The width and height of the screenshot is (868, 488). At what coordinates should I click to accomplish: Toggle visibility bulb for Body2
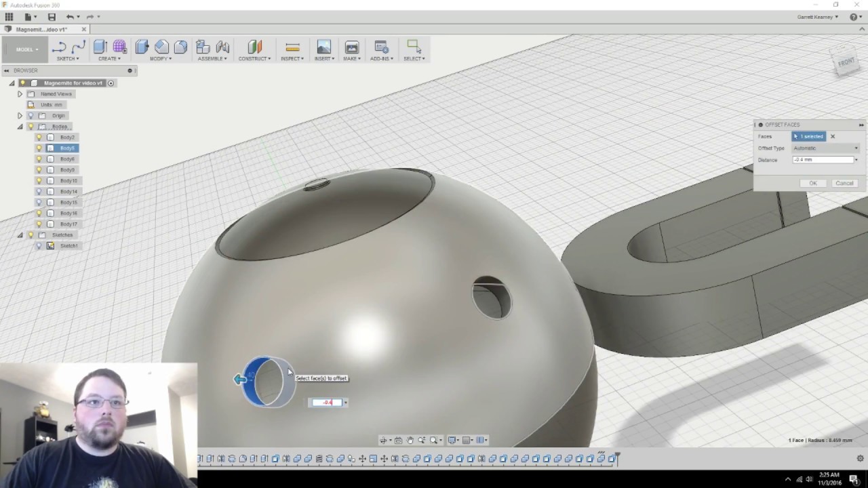coord(39,138)
